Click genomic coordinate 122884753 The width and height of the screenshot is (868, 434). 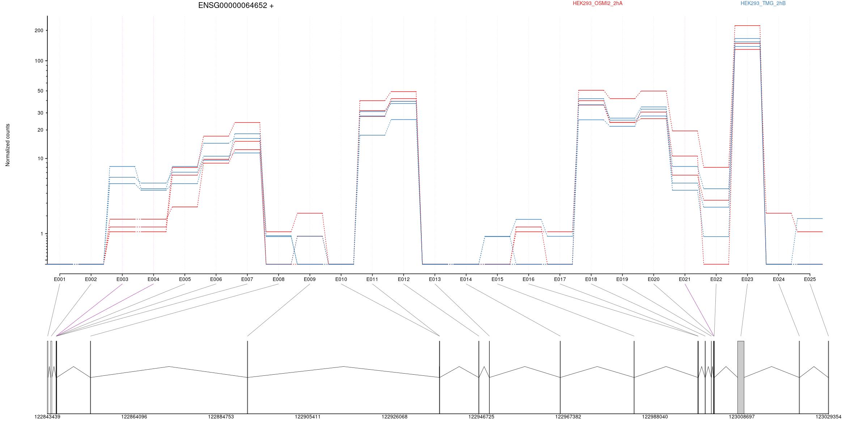click(x=221, y=417)
